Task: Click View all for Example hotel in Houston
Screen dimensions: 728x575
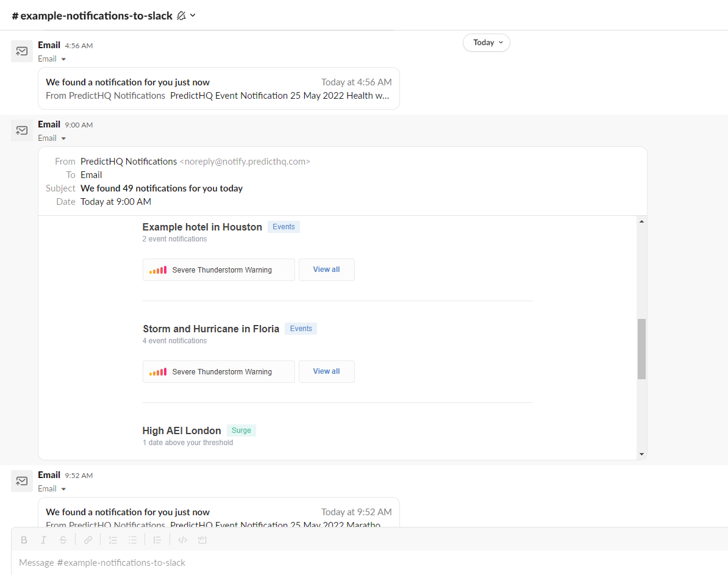Action: [326, 270]
